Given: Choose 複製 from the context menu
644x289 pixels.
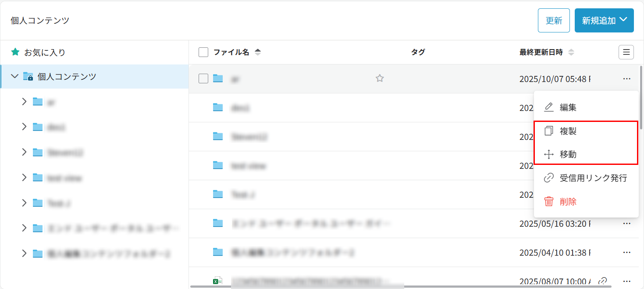Looking at the screenshot, I should pyautogui.click(x=586, y=131).
